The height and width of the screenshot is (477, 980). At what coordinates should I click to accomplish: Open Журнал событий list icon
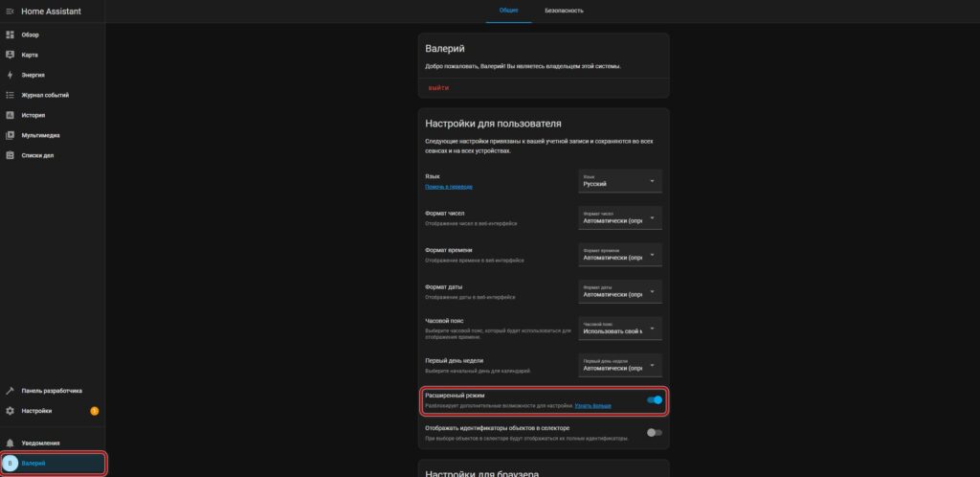(x=10, y=95)
